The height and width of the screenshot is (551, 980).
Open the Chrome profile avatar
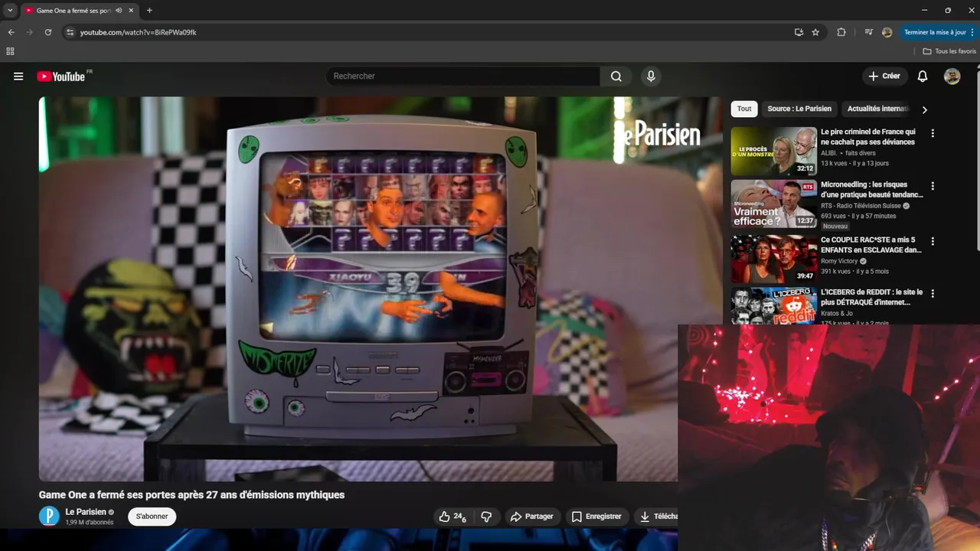point(887,32)
